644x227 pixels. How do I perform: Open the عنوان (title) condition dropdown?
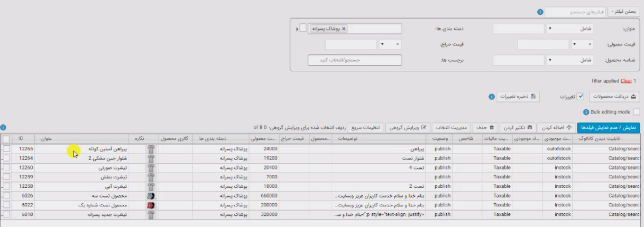571,29
